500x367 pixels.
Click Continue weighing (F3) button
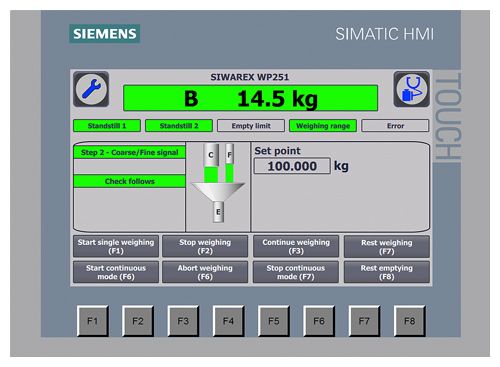pos(296,246)
